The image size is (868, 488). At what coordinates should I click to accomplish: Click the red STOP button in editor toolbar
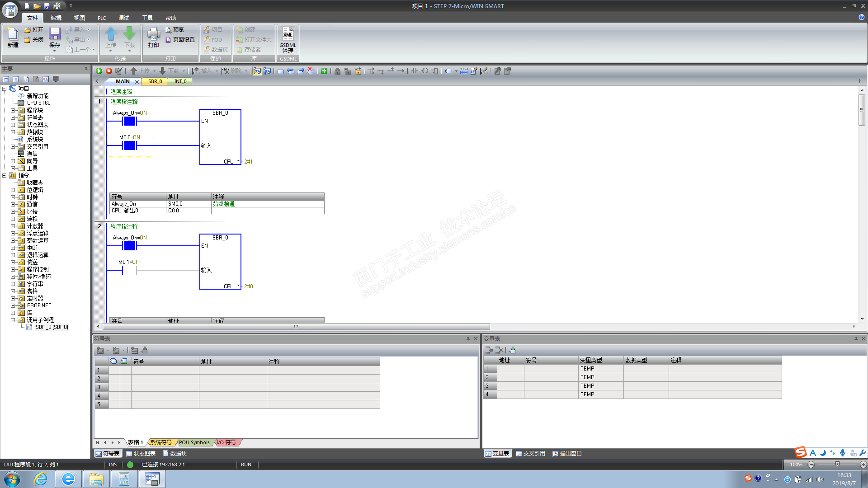(x=109, y=71)
